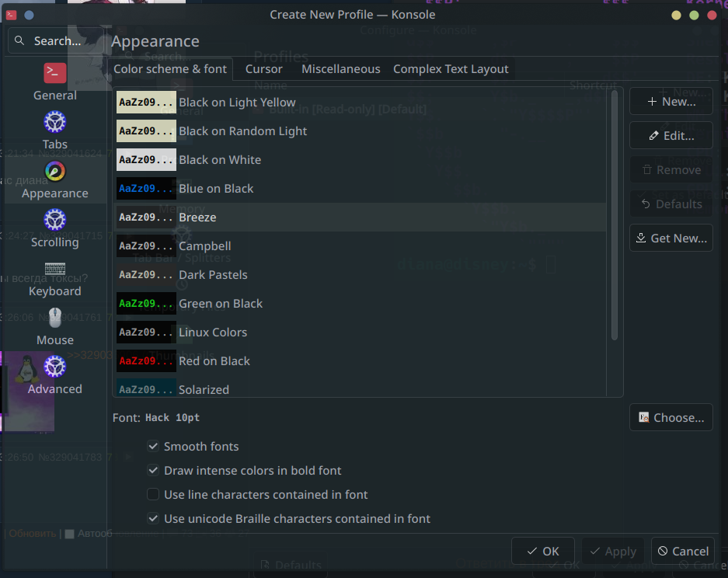This screenshot has width=728, height=578.
Task: Switch to the Color scheme & font tab
Action: (x=170, y=69)
